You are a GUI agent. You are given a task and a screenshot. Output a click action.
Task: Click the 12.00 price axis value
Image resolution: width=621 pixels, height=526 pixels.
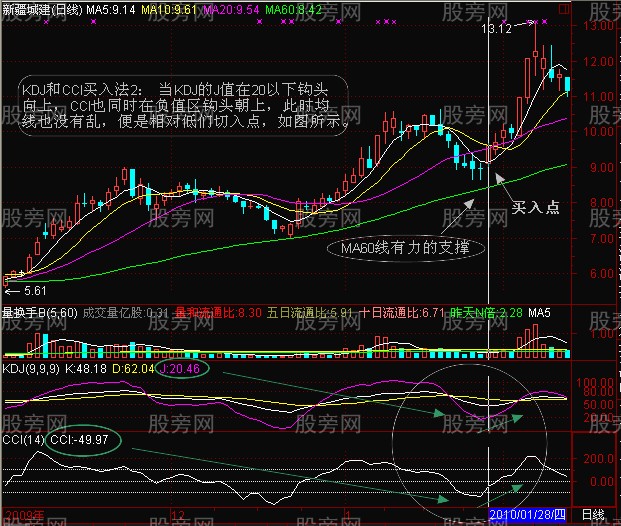pyautogui.click(x=598, y=62)
